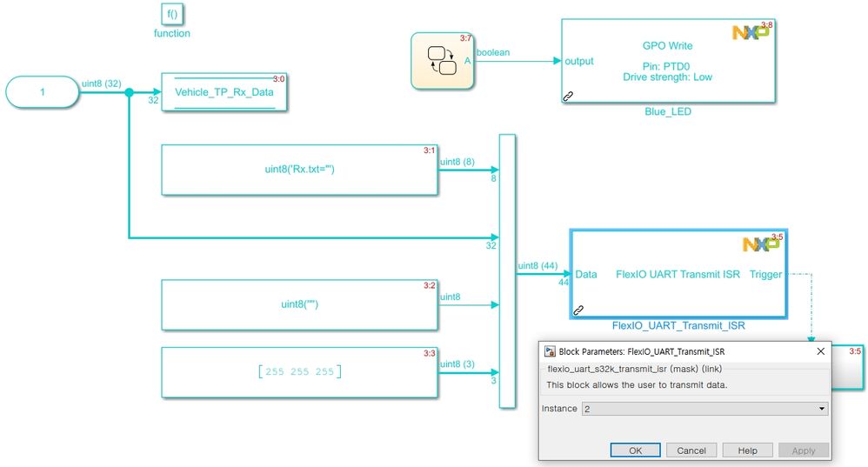The width and height of the screenshot is (868, 467).
Task: Select the GPO Write Blue_LED block
Action: tap(668, 61)
